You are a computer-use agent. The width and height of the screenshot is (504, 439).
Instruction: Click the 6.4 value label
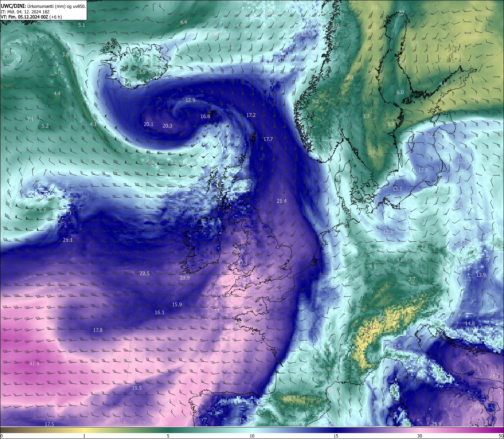pos(150,162)
